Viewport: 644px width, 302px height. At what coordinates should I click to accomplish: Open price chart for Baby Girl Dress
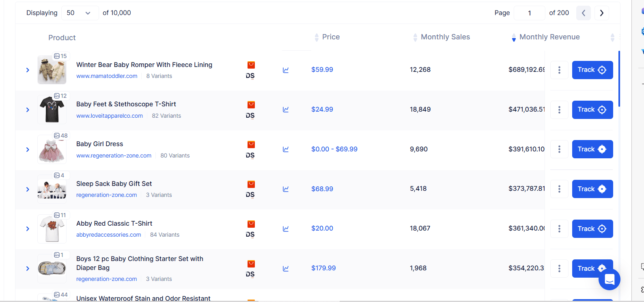tap(286, 149)
